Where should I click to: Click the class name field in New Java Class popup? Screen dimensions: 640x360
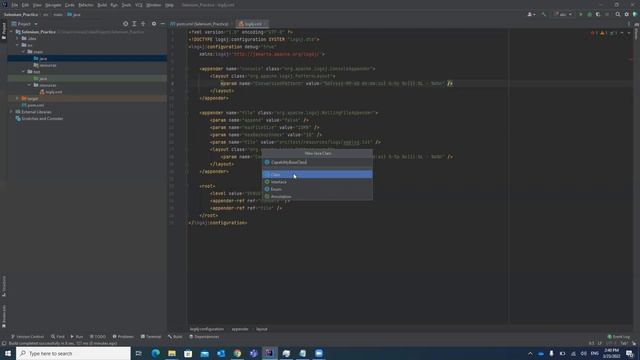pyautogui.click(x=317, y=162)
